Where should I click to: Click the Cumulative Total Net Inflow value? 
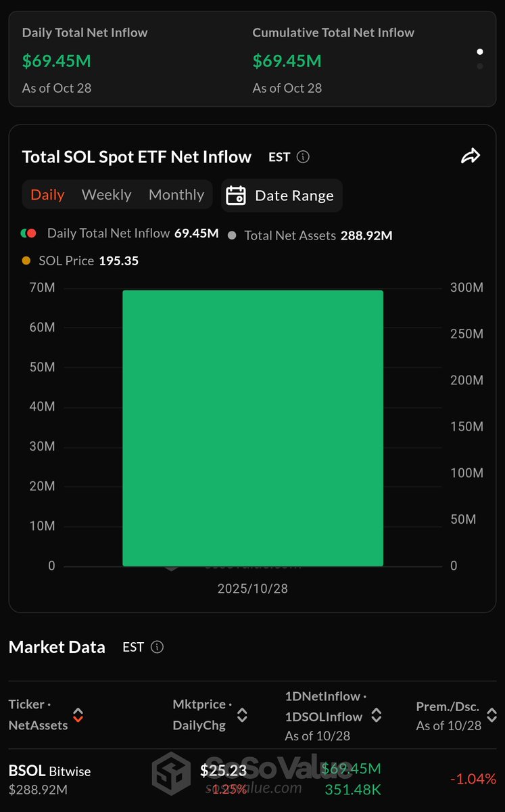click(287, 61)
